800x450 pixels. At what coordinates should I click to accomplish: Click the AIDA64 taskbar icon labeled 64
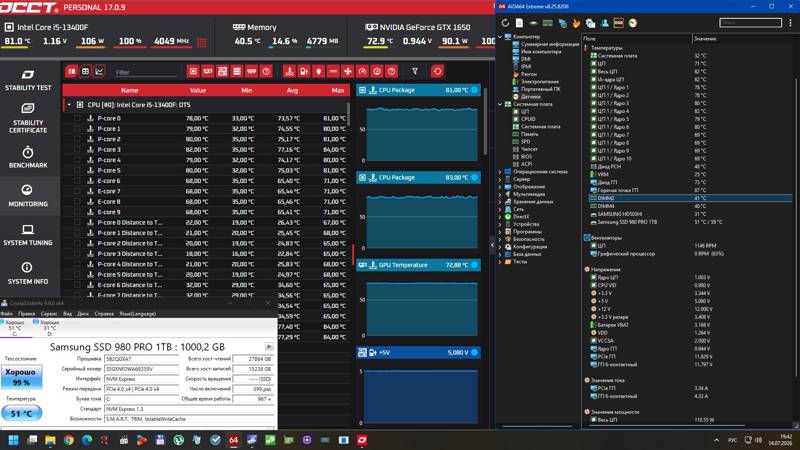point(234,440)
